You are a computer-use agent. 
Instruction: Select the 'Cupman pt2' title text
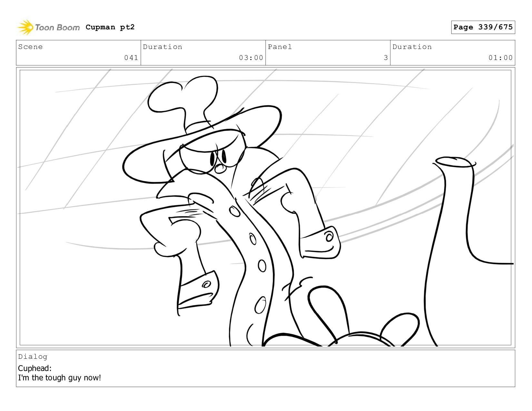tap(110, 27)
